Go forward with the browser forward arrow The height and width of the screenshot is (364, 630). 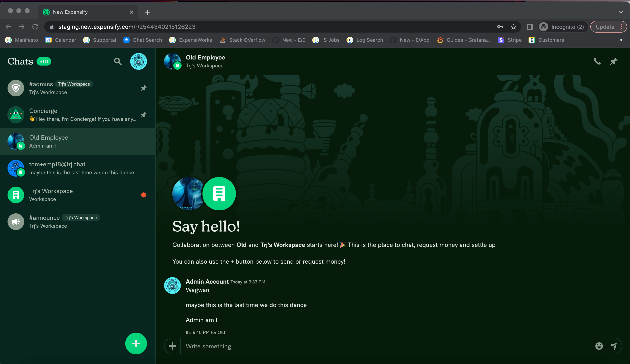pos(22,27)
